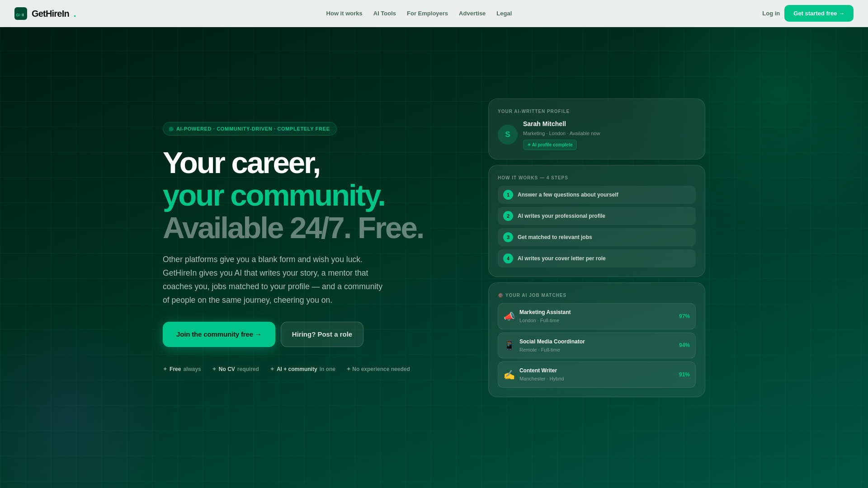The image size is (868, 488).
Task: Click the writing hand icon for Content Writer
Action: click(509, 375)
